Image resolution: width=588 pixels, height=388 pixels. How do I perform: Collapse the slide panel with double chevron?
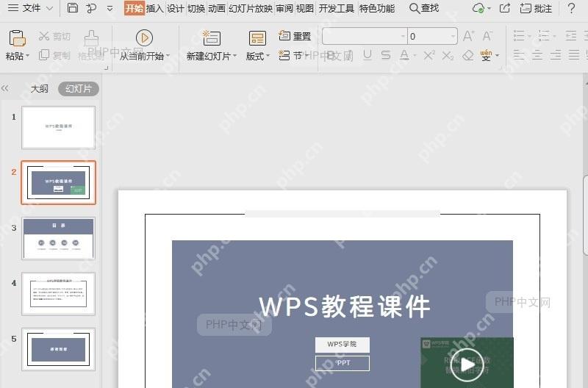pyautogui.click(x=5, y=88)
